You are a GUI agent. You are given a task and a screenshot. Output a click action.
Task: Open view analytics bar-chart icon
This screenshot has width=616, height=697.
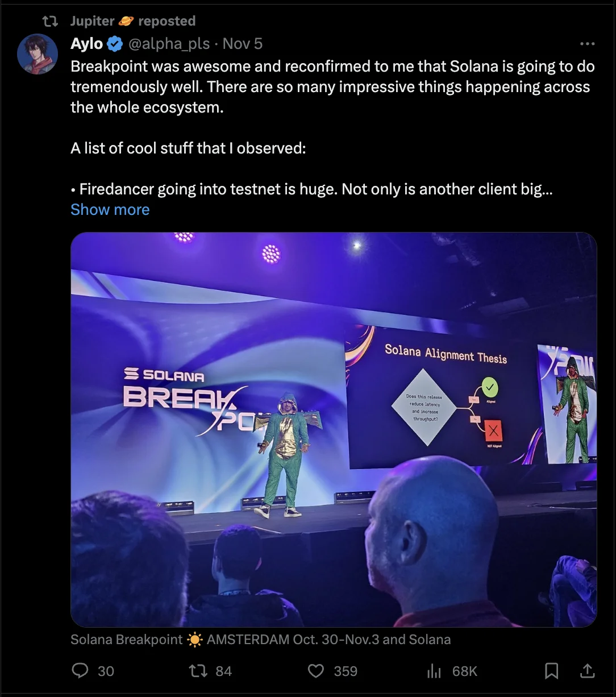(x=434, y=671)
